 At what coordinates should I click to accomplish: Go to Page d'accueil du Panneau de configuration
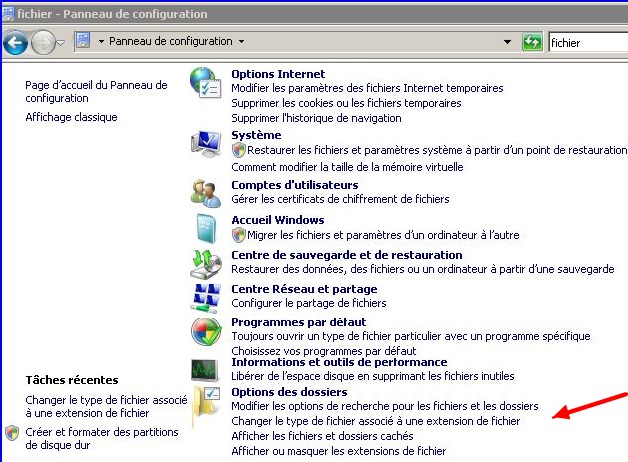96,92
